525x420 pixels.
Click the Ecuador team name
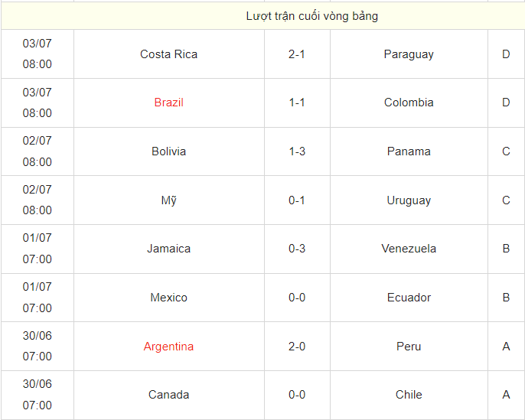tap(409, 298)
